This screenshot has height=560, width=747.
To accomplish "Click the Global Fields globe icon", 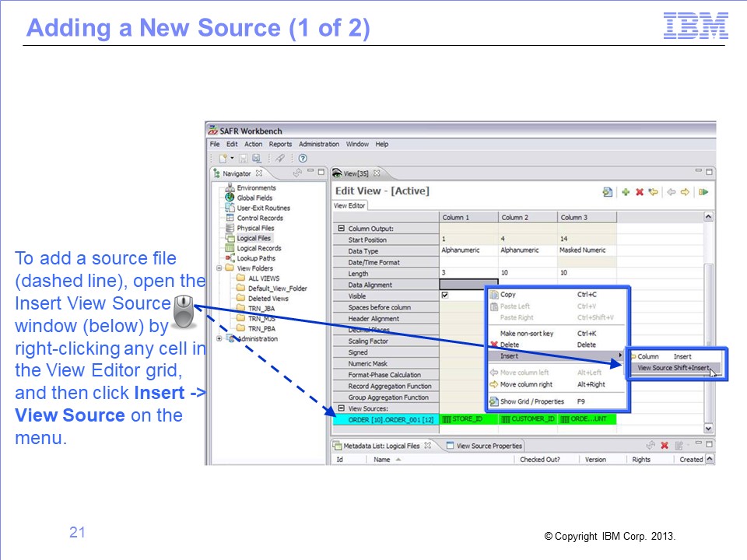I will point(230,198).
